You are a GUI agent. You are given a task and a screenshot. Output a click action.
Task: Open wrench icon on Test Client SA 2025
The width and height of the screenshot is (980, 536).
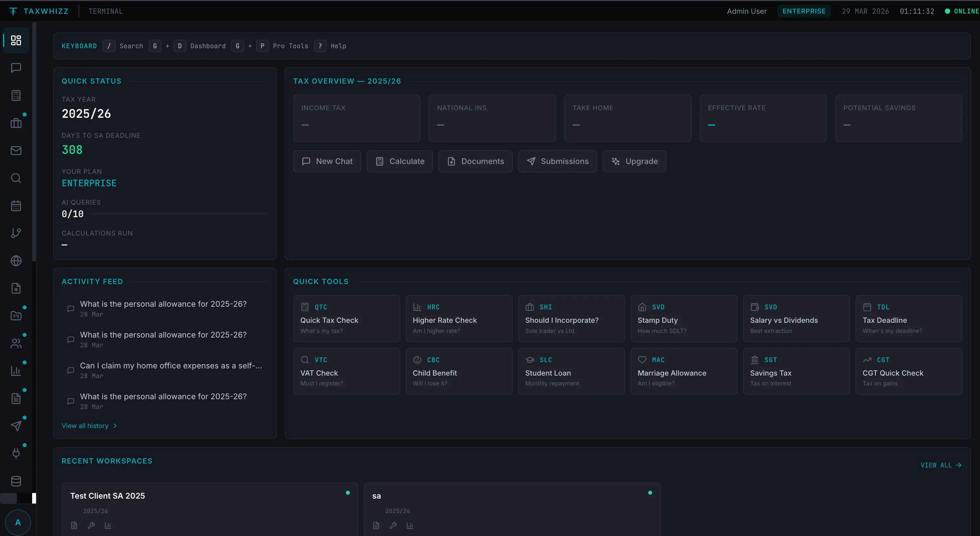coord(91,526)
